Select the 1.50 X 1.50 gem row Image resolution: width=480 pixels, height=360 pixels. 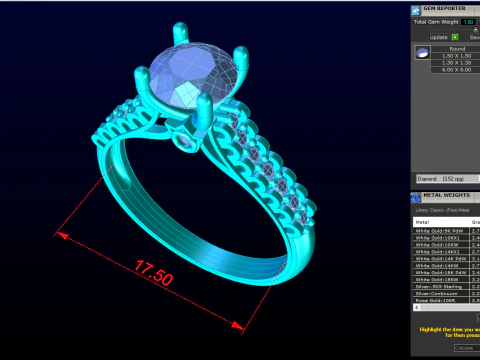456,56
